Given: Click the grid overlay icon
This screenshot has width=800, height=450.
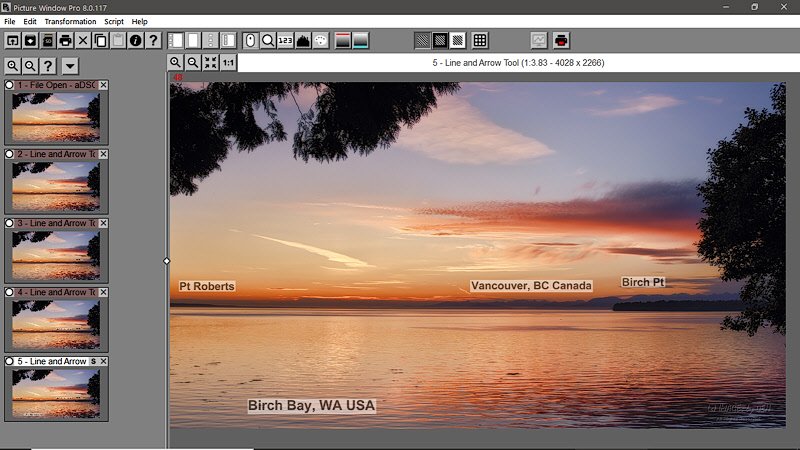Looking at the screenshot, I should [x=480, y=41].
